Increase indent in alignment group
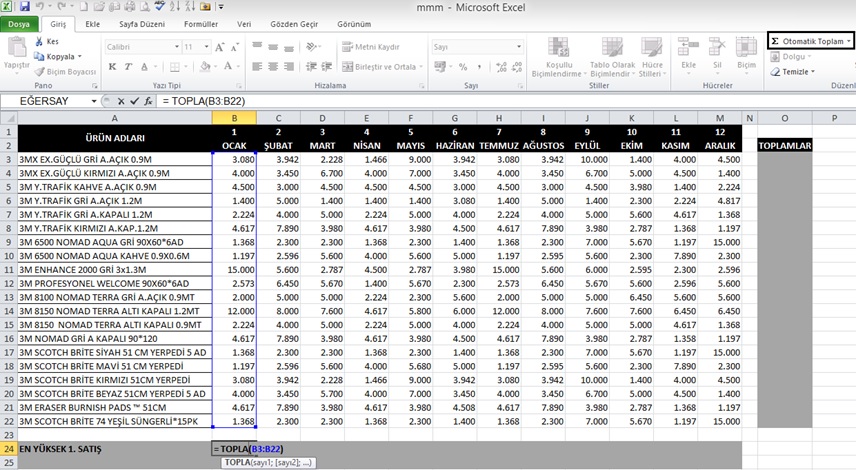Screen dimensions: 856x470 click(x=326, y=67)
